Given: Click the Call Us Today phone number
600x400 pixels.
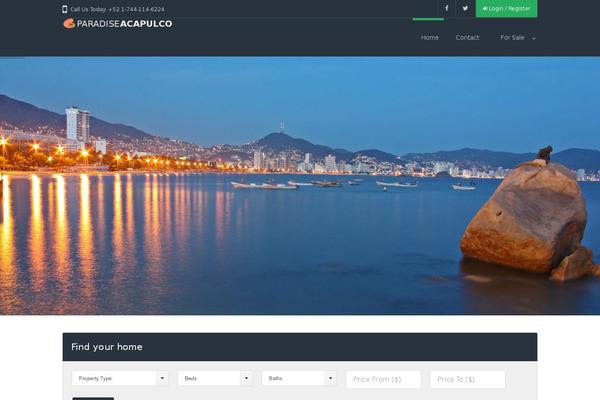Looking at the screenshot, I should [136, 9].
